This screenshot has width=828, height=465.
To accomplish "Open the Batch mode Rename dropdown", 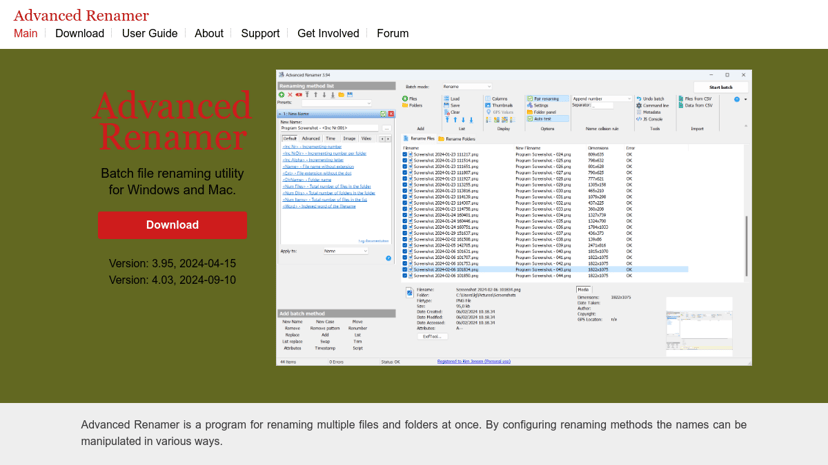I will 467,87.
